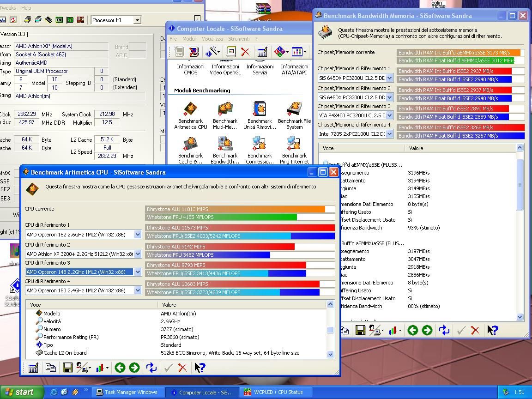Open Processor #1 selector dropdown

click(x=137, y=20)
